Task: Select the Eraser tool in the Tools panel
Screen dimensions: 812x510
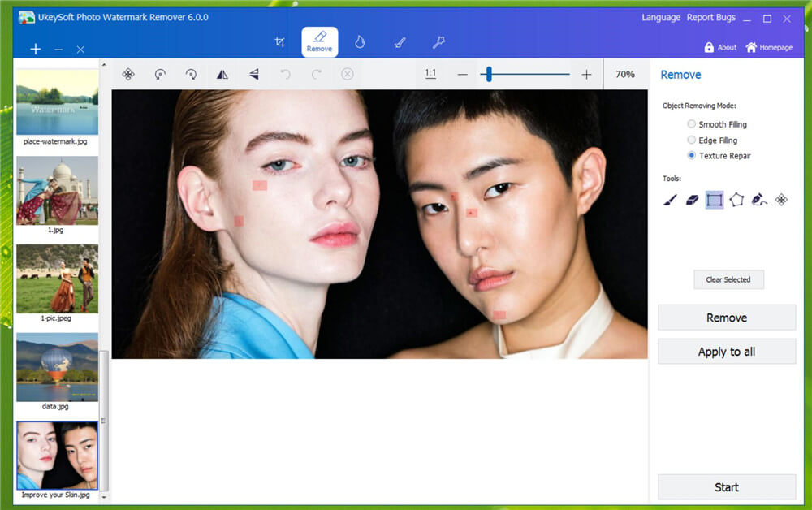Action: click(693, 200)
